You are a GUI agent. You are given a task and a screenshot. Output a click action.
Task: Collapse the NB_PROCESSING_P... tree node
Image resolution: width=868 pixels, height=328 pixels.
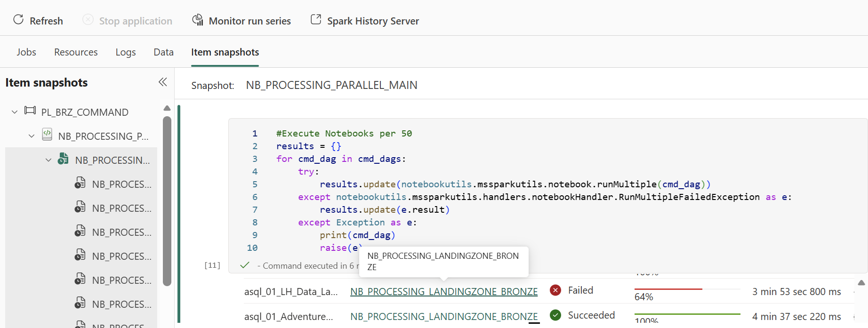[x=32, y=136]
